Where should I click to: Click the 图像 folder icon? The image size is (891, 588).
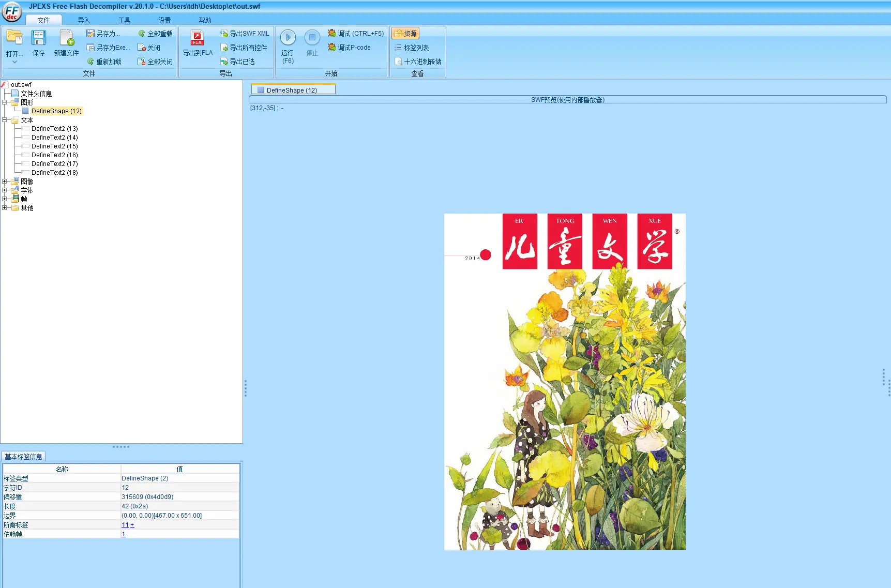[15, 182]
